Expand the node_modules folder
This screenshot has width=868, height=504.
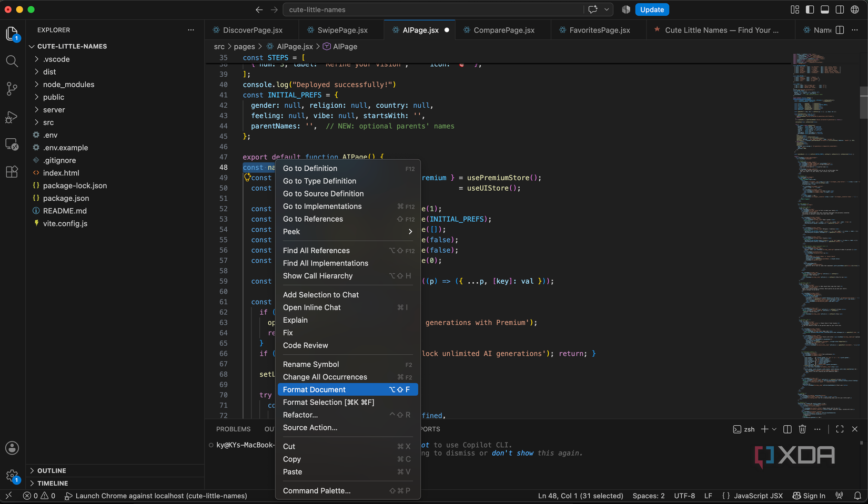[x=68, y=84]
